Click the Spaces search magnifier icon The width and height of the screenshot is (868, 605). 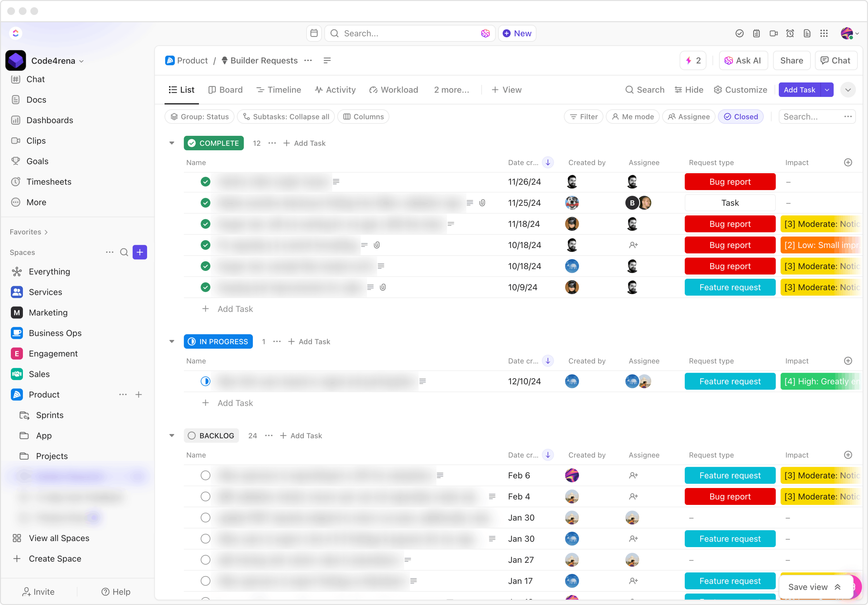[x=124, y=252]
